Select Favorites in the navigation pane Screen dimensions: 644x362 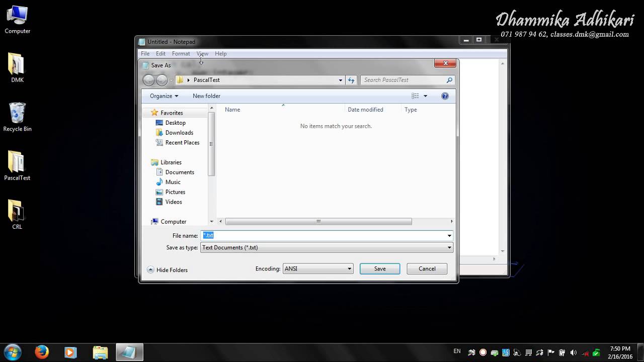pos(172,113)
